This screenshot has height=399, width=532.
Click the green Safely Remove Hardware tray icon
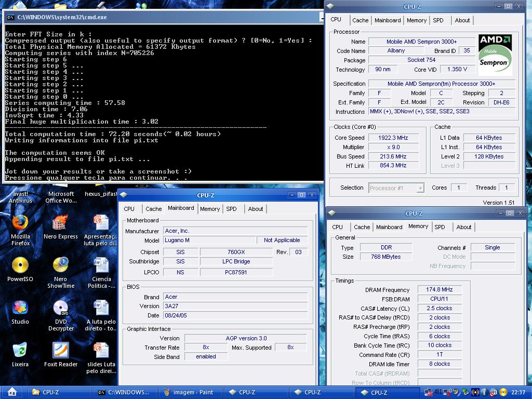tap(465, 393)
